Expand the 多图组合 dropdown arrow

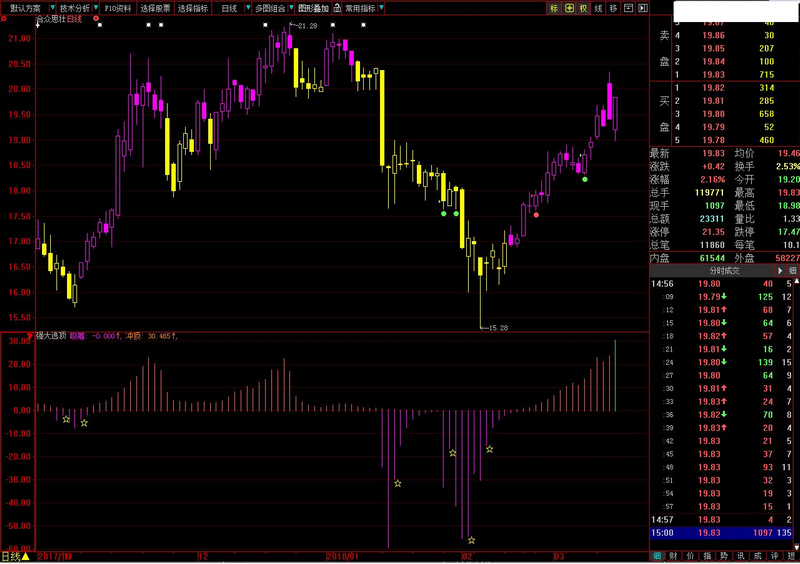coord(291,8)
